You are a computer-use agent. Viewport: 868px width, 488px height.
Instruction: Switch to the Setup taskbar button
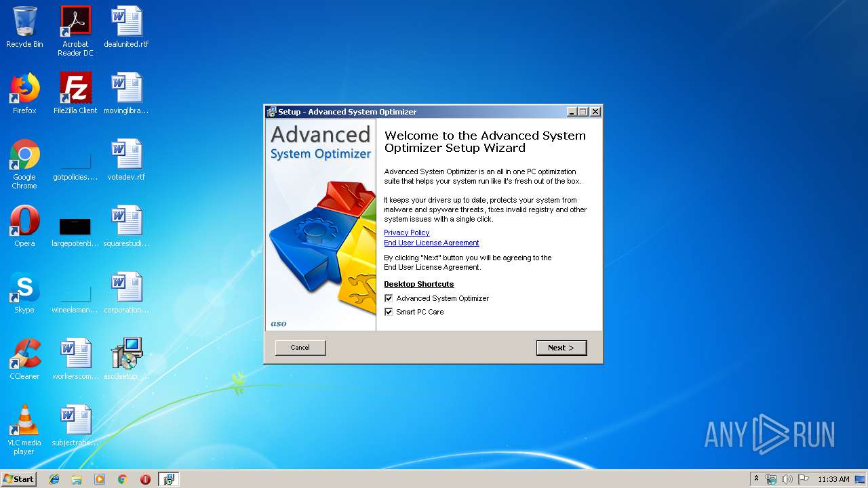[168, 479]
